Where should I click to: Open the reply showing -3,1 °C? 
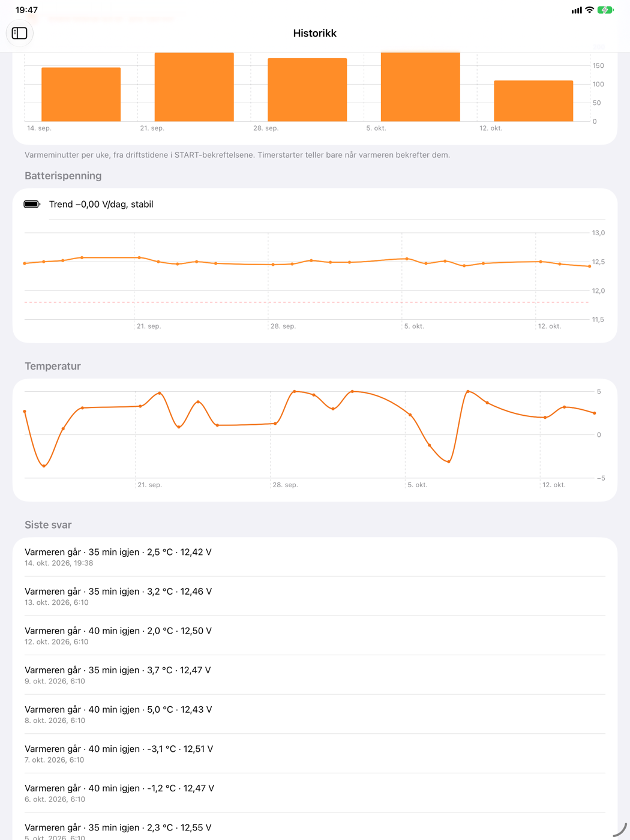pos(315,754)
